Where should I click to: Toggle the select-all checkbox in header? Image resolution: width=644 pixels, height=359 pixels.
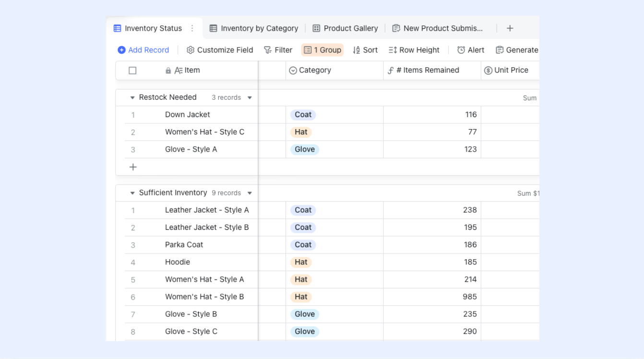pyautogui.click(x=132, y=71)
